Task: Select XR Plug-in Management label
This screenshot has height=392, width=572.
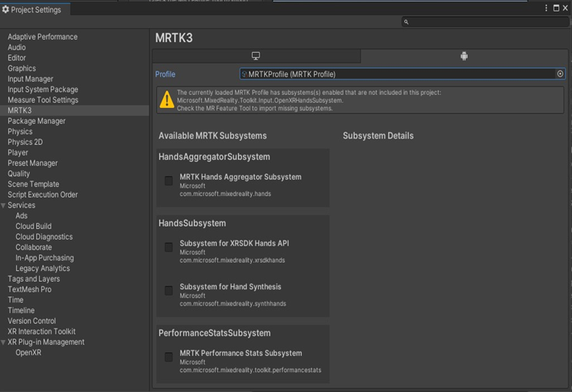Action: tap(46, 342)
